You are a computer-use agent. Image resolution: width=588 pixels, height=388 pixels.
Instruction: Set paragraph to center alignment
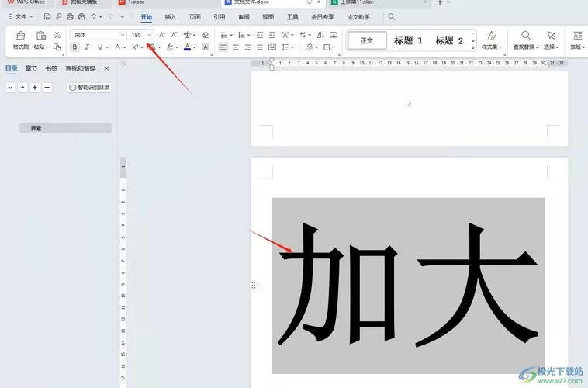tap(236, 47)
